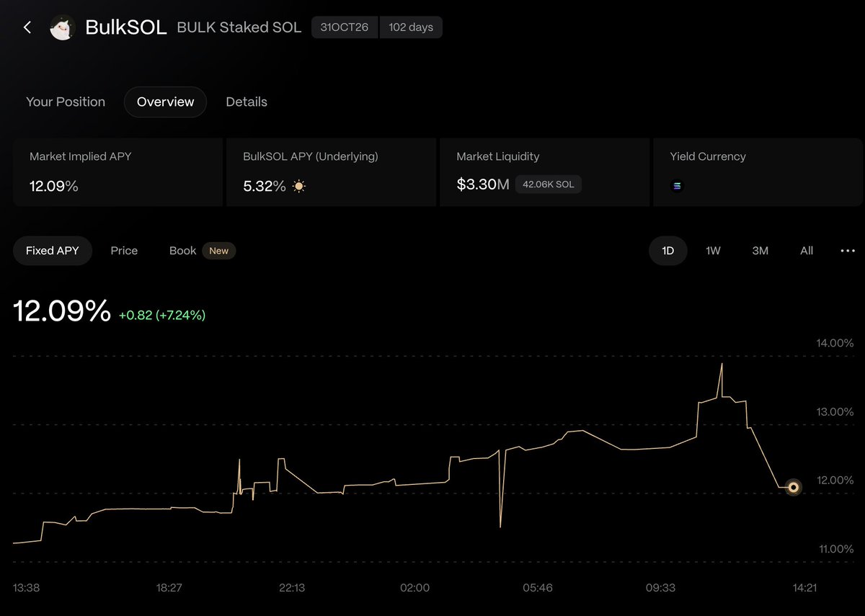Screen dimensions: 865x616
Task: Click the 13:38 time axis label
Action: 27,588
